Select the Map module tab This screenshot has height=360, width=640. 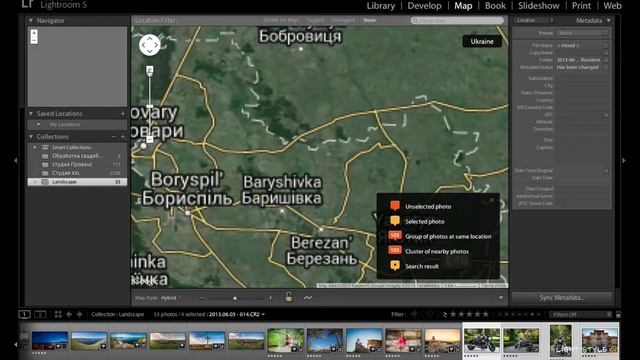pyautogui.click(x=463, y=6)
